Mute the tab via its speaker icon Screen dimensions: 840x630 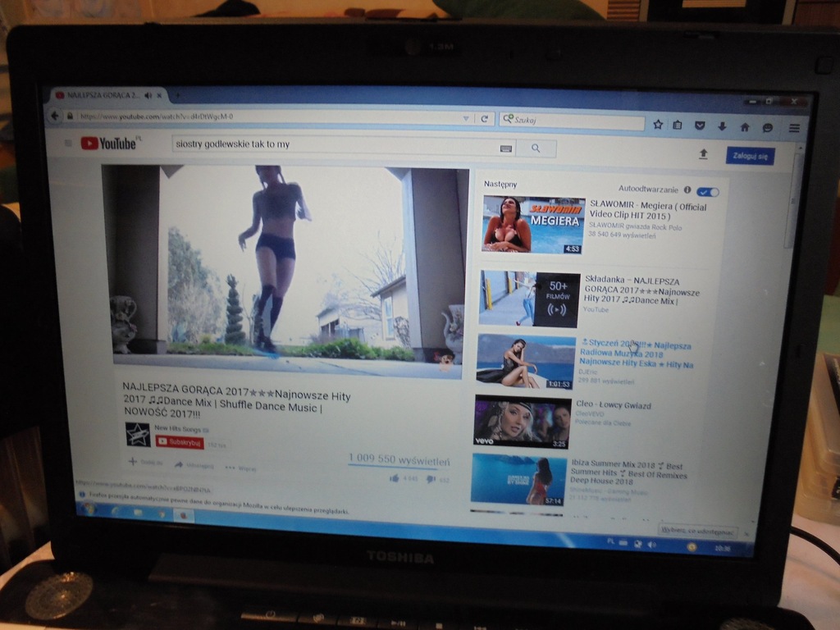pyautogui.click(x=148, y=95)
